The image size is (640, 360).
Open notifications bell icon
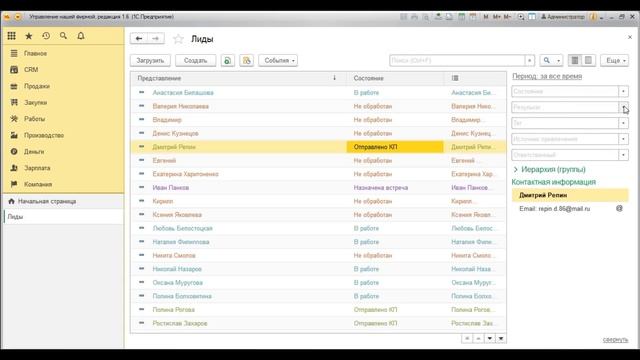click(81, 36)
